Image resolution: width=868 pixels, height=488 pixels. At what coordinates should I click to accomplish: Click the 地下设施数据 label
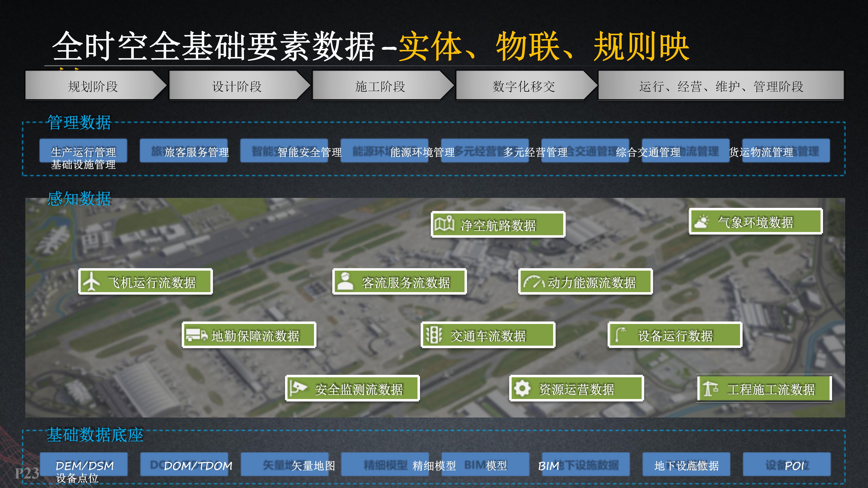click(x=687, y=466)
